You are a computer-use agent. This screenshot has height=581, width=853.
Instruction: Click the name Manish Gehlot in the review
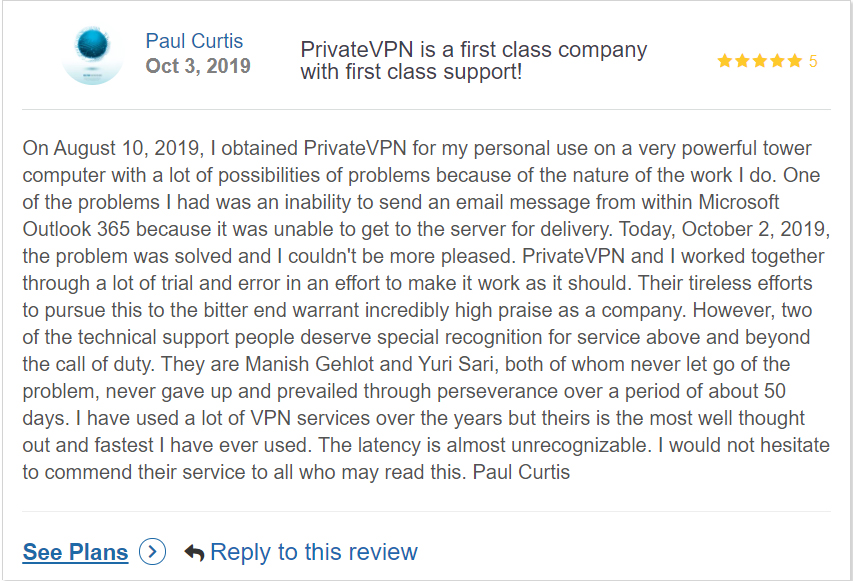(x=310, y=364)
